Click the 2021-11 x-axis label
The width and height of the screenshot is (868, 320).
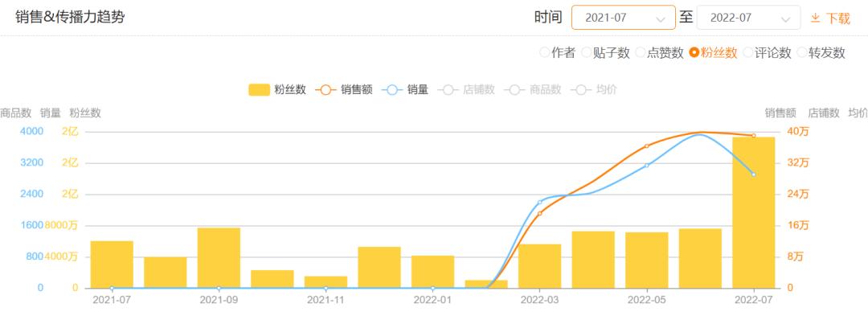[x=325, y=300]
